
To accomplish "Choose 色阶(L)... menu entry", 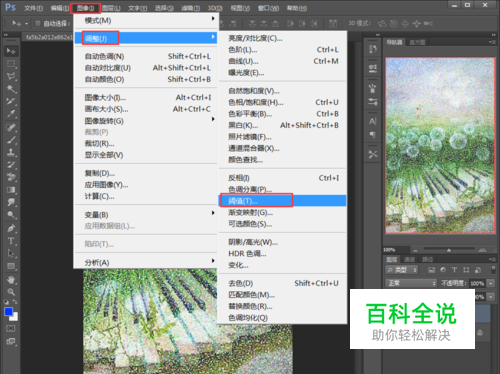I will coord(282,50).
